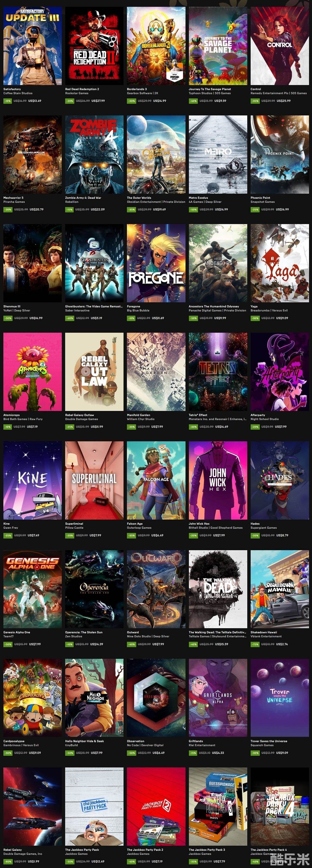Open the Hades game cover
Image resolution: width=312 pixels, height=868 pixels.
point(280,480)
